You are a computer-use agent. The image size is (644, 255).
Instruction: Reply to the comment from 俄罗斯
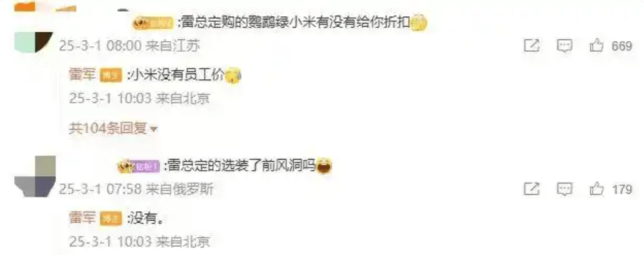(564, 189)
